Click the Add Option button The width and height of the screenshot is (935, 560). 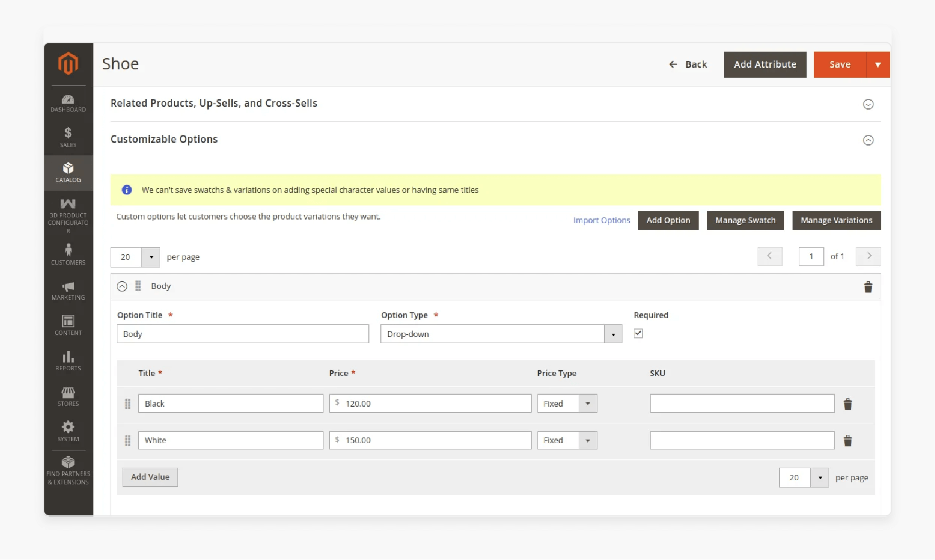(x=668, y=221)
